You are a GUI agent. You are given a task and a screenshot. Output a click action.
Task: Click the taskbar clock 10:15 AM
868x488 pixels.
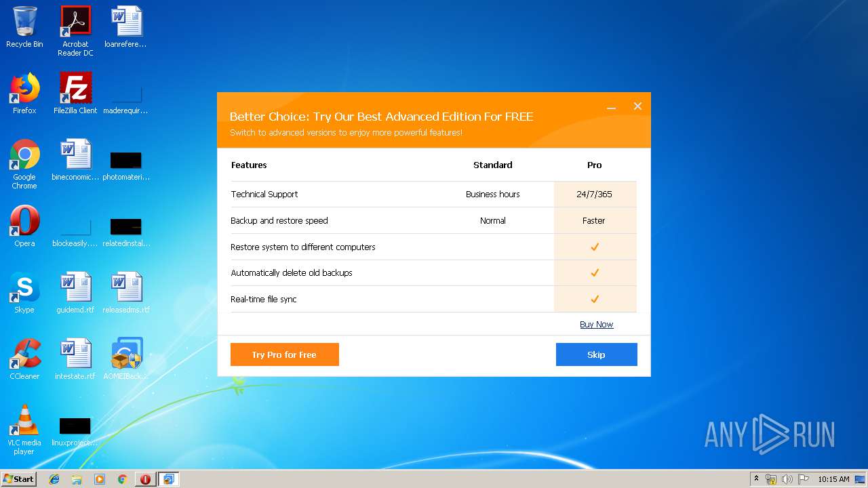point(833,479)
